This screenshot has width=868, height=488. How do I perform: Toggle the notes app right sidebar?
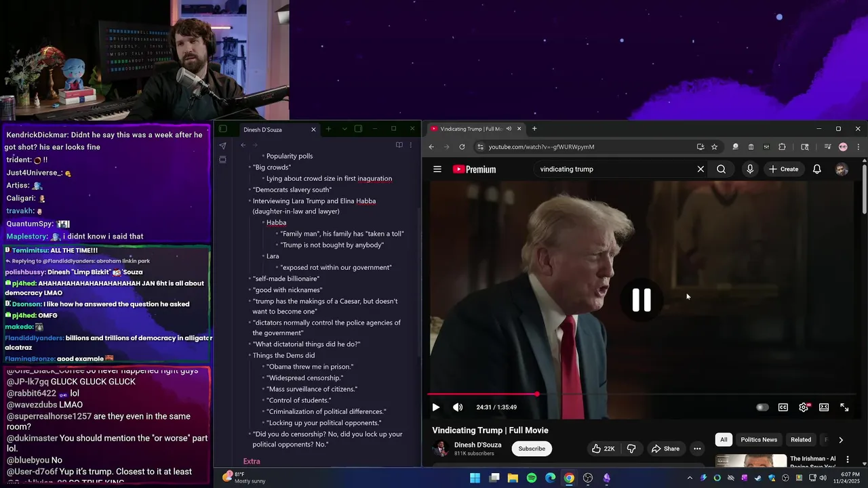pyautogui.click(x=358, y=129)
